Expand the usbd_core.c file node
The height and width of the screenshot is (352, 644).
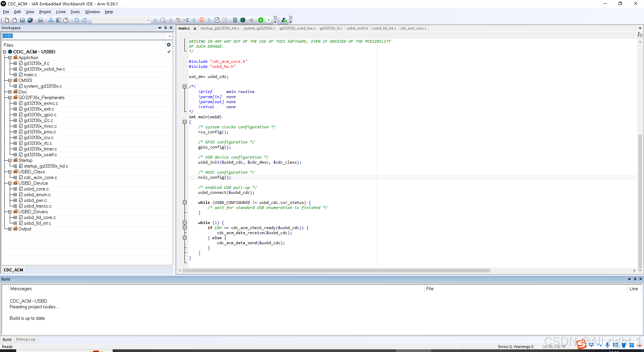coord(15,189)
